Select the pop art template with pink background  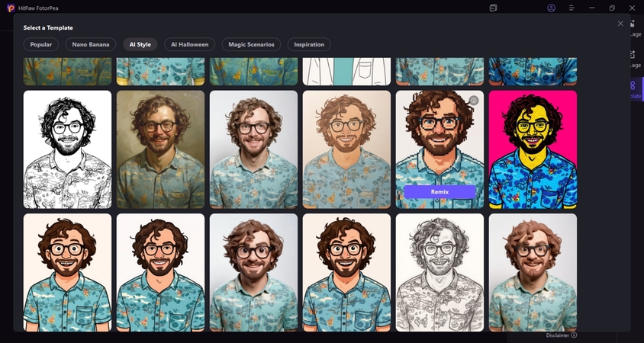(533, 149)
